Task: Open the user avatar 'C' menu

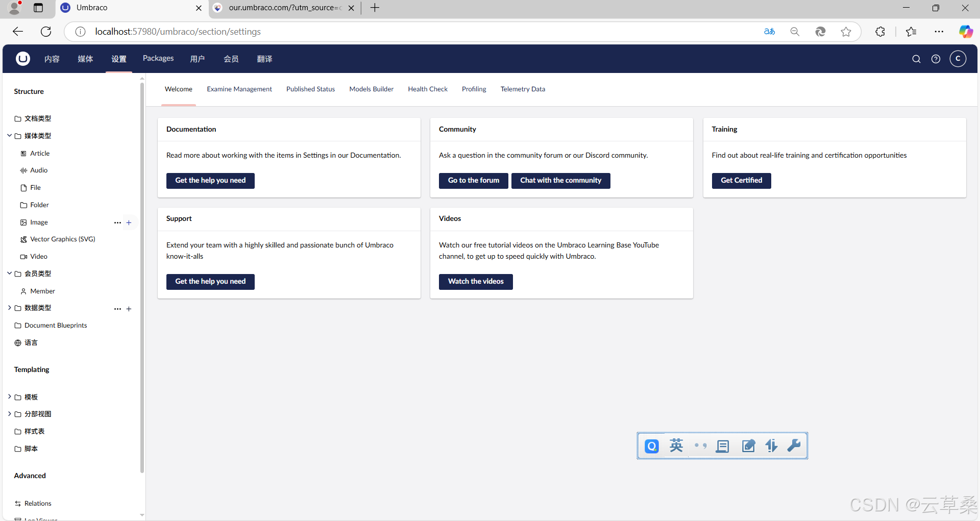Action: coord(958,59)
